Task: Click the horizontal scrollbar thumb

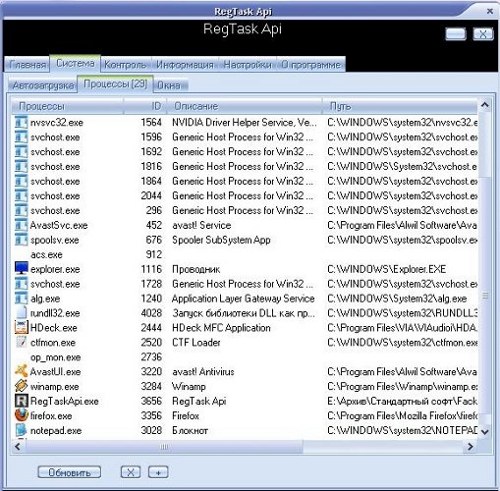Action: coord(164,447)
